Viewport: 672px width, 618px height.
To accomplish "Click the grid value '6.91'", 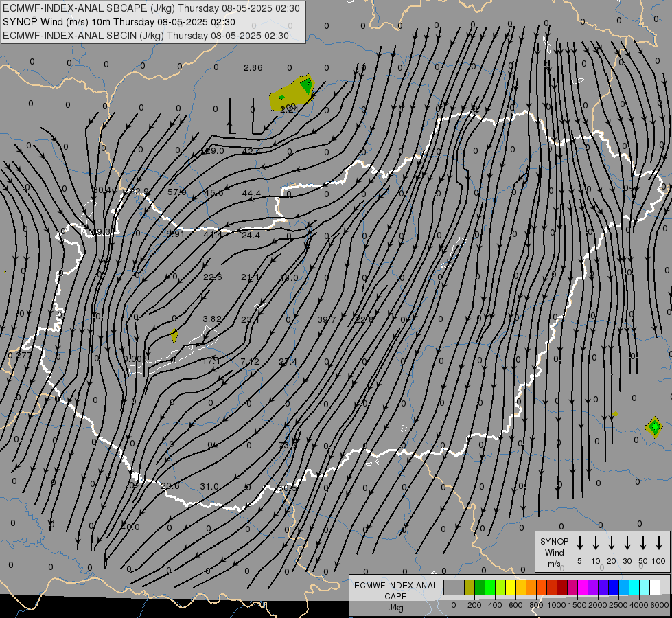I will tap(175, 234).
